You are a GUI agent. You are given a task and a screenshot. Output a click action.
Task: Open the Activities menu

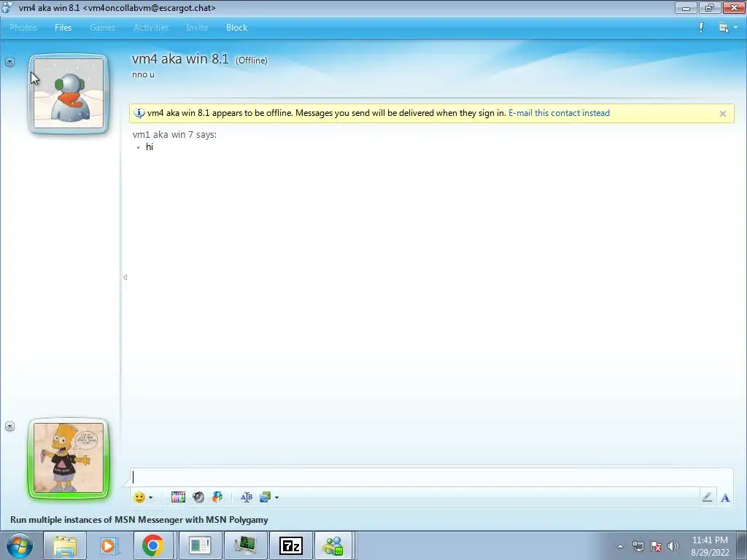pos(151,28)
